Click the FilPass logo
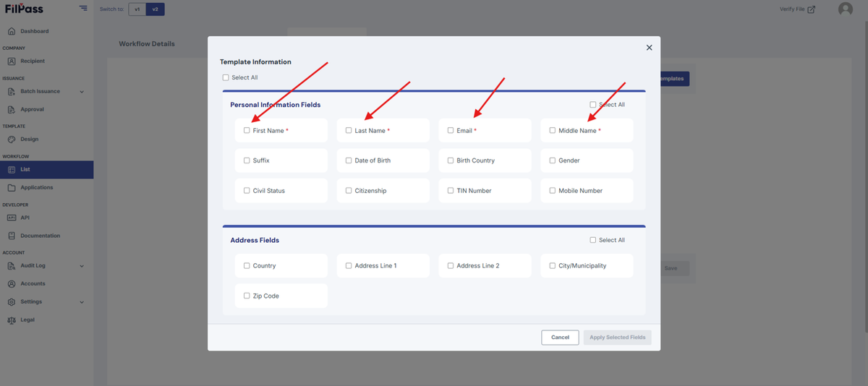 [24, 9]
